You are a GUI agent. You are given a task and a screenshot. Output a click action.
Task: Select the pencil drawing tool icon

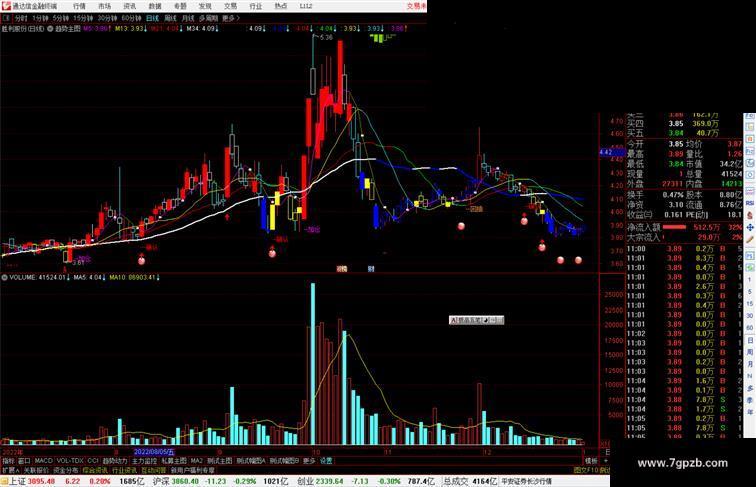coord(750,240)
